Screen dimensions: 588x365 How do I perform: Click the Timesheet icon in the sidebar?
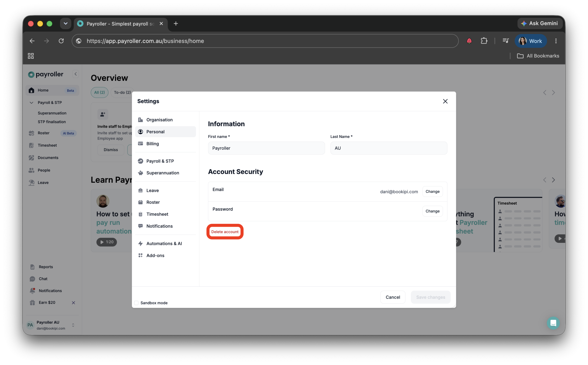pyautogui.click(x=31, y=145)
